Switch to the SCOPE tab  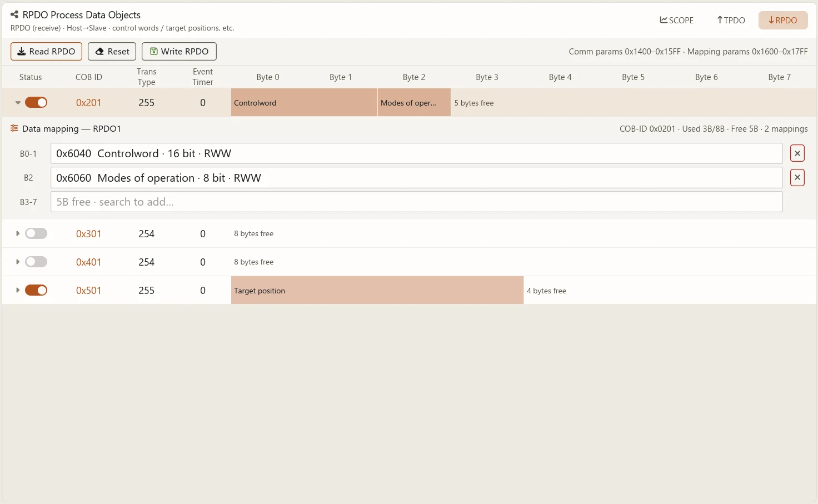coord(676,20)
